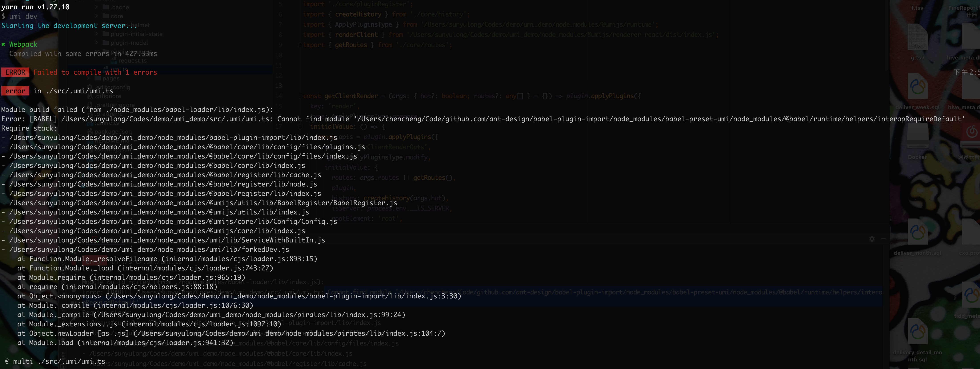Click 'Starting the development server...' text
This screenshot has width=980, height=369.
[69, 26]
